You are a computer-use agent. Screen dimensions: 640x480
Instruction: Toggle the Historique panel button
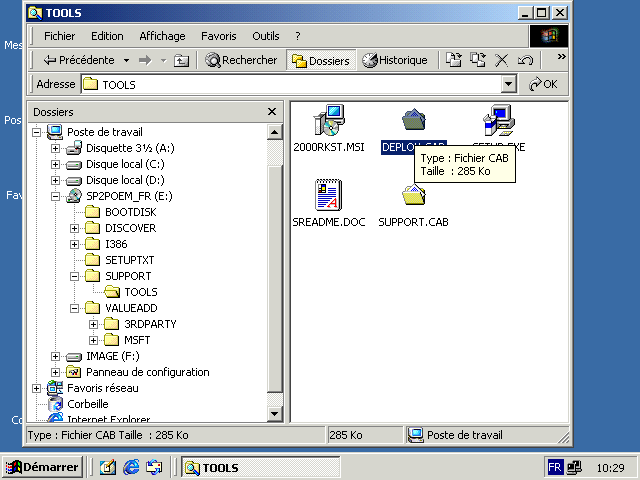click(395, 60)
